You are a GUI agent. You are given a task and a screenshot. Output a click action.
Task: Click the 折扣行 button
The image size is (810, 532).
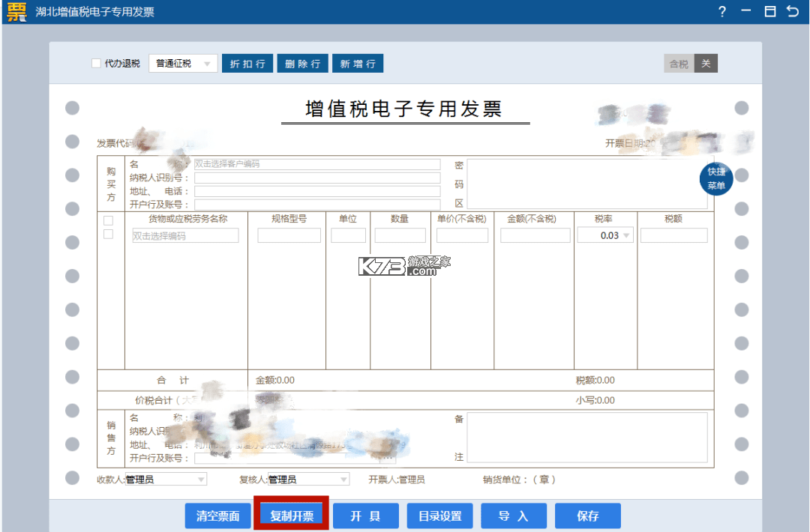coord(247,64)
